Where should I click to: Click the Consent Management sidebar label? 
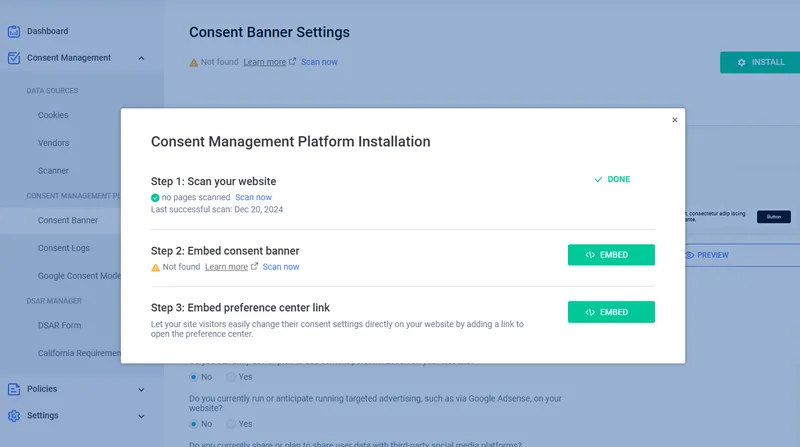pos(69,58)
